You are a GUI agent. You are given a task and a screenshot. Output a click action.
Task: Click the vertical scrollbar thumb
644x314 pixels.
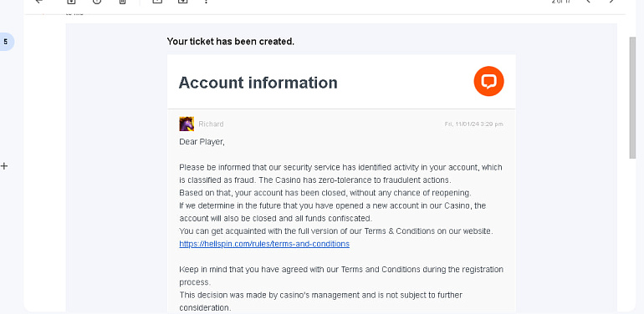[x=632, y=98]
